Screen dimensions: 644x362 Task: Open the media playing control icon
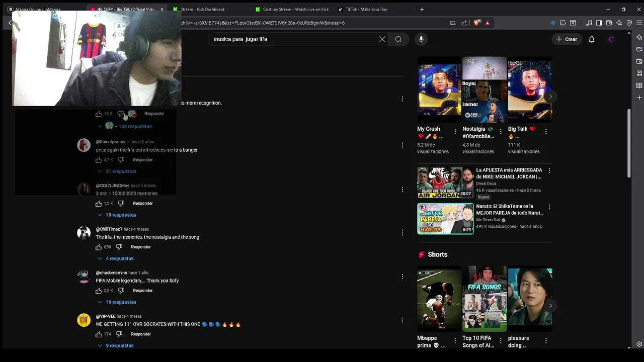552,23
